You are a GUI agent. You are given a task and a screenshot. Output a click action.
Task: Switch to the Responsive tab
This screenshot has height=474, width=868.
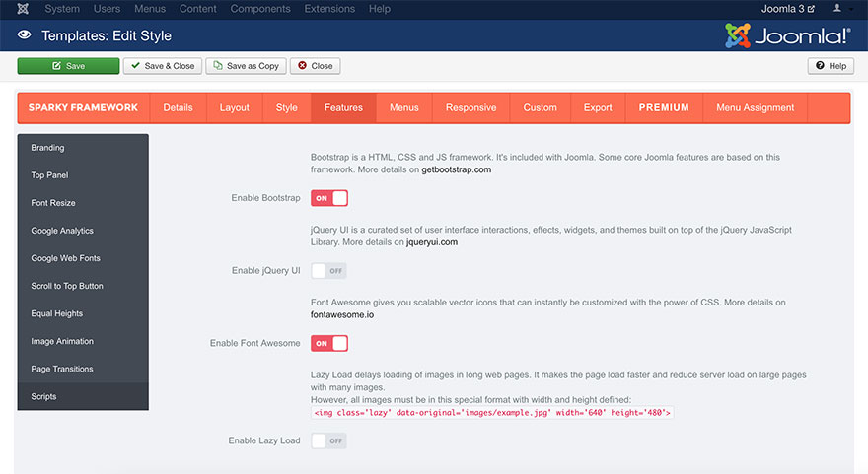(x=470, y=107)
